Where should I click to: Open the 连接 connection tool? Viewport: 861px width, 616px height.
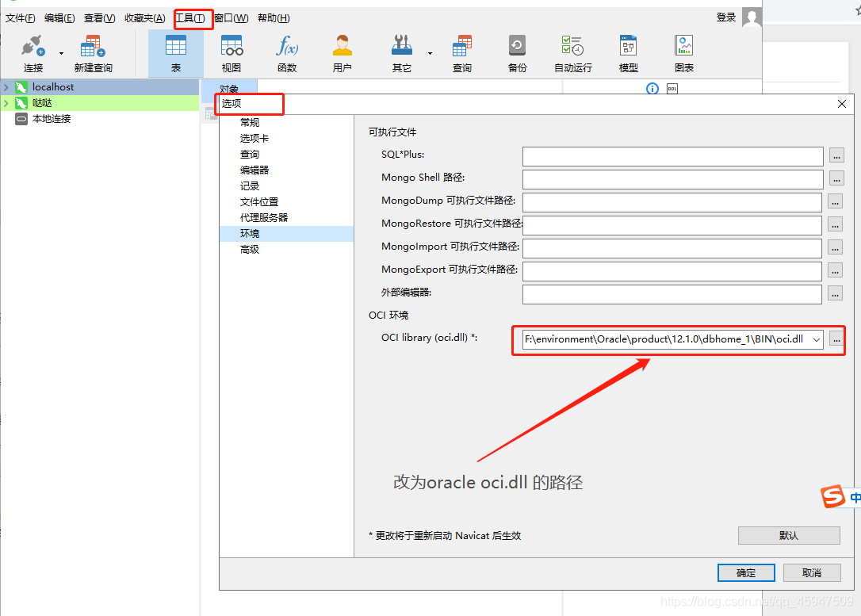click(33, 53)
